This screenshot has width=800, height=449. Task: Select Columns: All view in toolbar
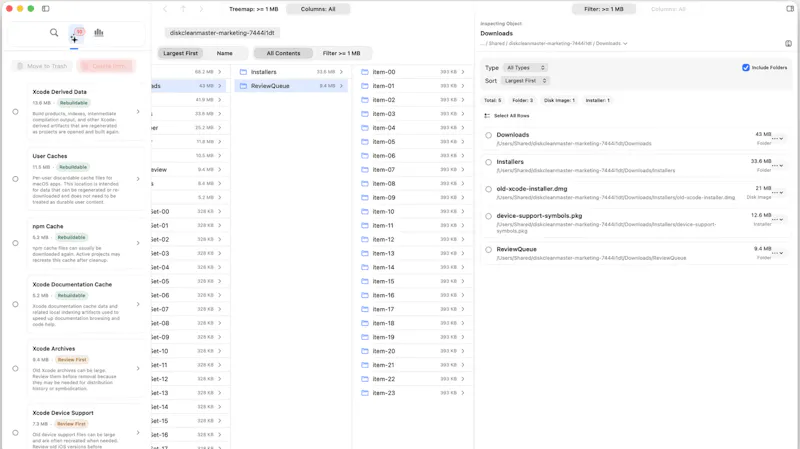coord(318,9)
